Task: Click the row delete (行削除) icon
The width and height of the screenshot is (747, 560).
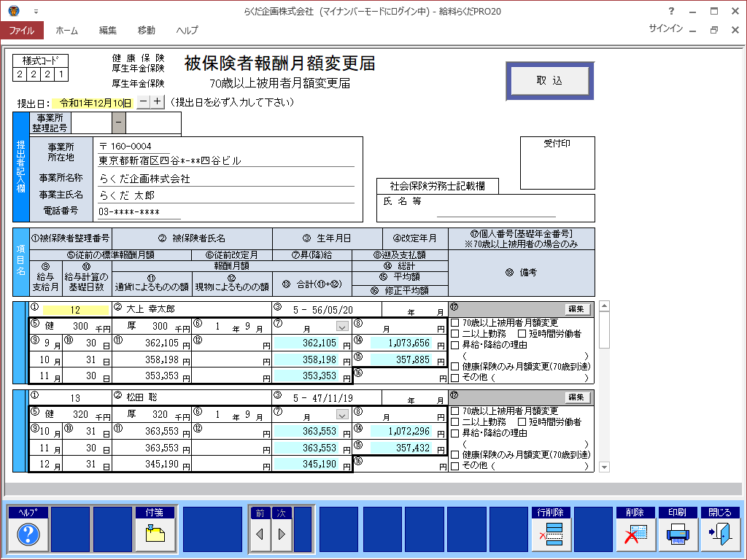Action: pos(551,534)
